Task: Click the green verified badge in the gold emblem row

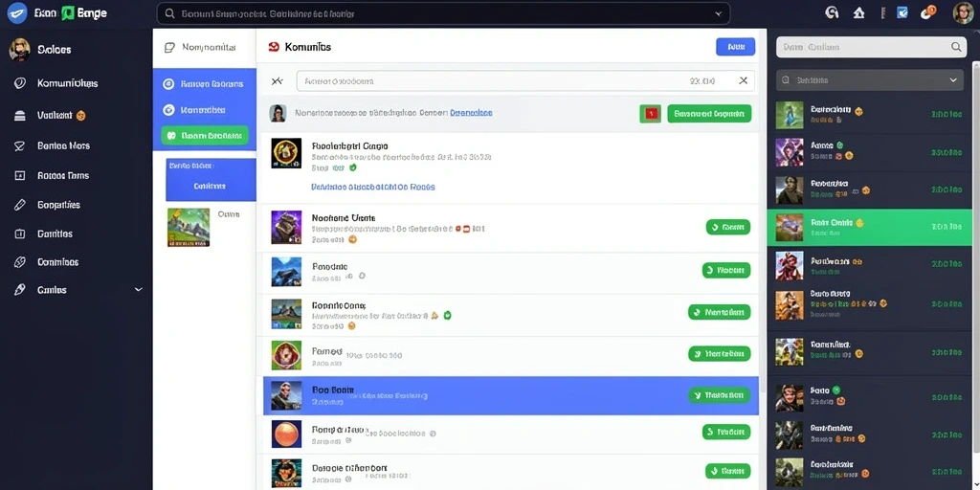Action: pos(353,167)
